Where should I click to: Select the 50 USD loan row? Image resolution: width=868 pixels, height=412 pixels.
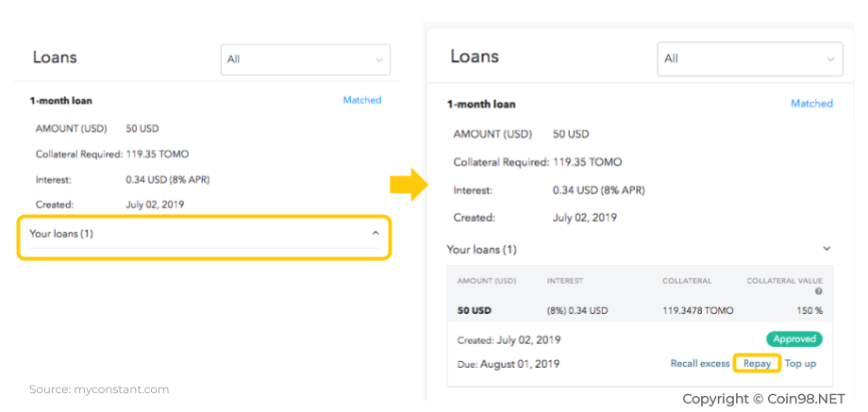pos(640,311)
